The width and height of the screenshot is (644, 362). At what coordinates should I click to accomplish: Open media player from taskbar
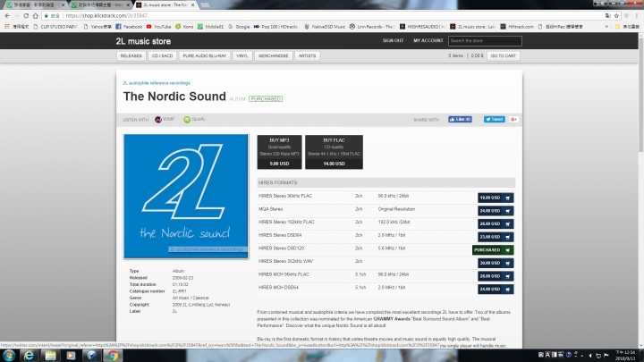pos(71,356)
